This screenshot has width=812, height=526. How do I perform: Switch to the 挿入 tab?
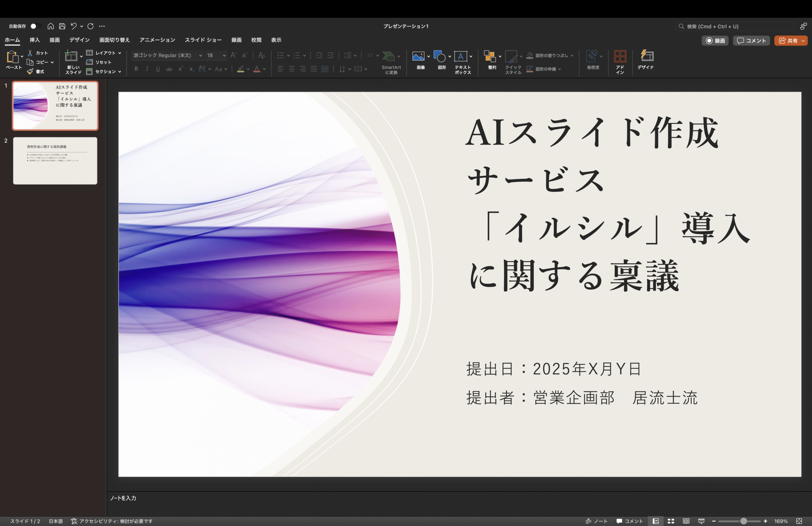[35, 40]
